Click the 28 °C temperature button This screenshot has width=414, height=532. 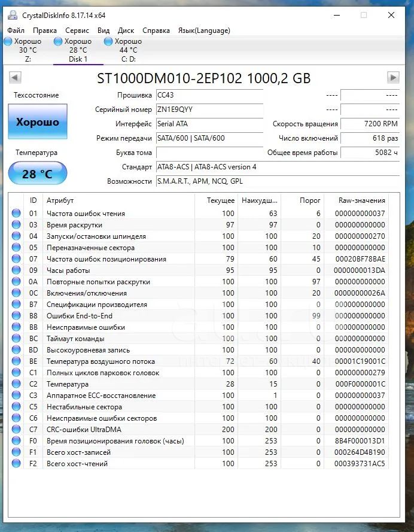click(x=38, y=174)
